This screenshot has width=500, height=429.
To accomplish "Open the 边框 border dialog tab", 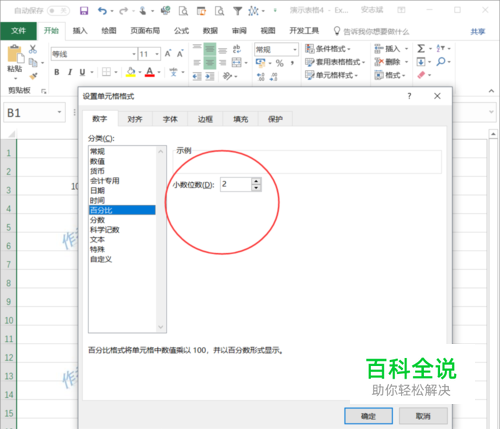I will point(205,119).
